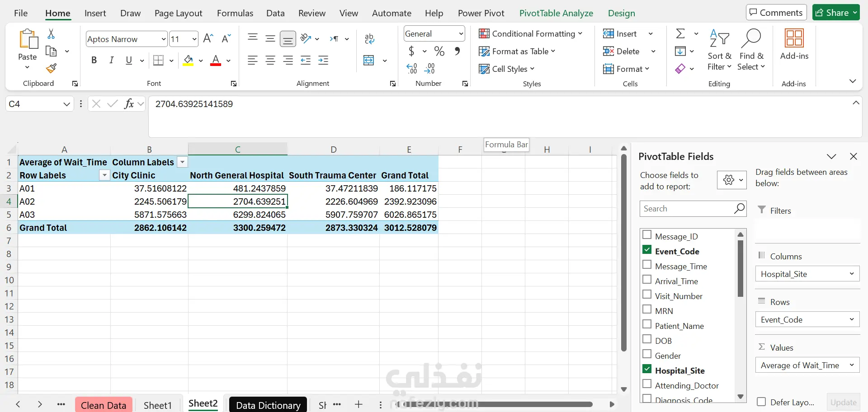Open the font name dropdown
The width and height of the screenshot is (868, 412).
tap(163, 39)
